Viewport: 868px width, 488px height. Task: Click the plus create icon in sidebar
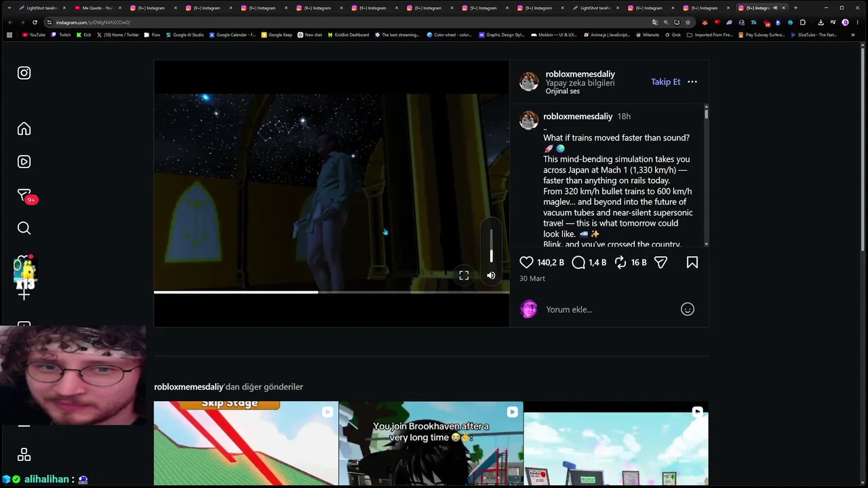pyautogui.click(x=24, y=294)
